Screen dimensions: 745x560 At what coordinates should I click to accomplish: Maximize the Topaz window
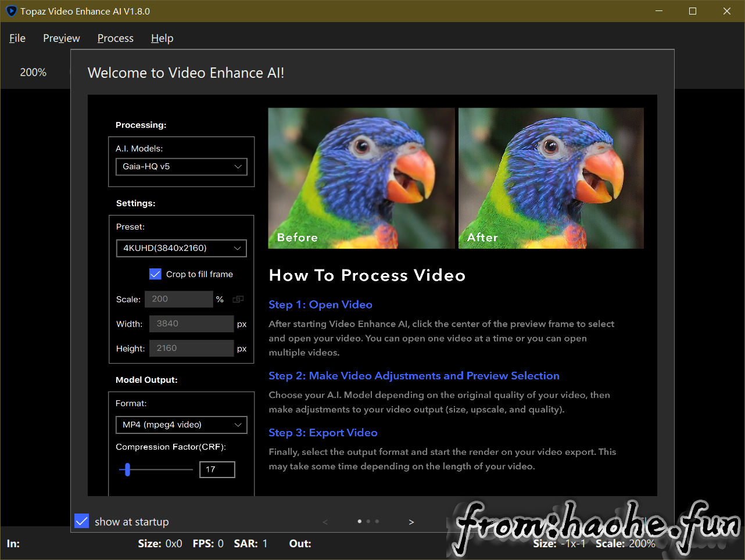coord(693,11)
